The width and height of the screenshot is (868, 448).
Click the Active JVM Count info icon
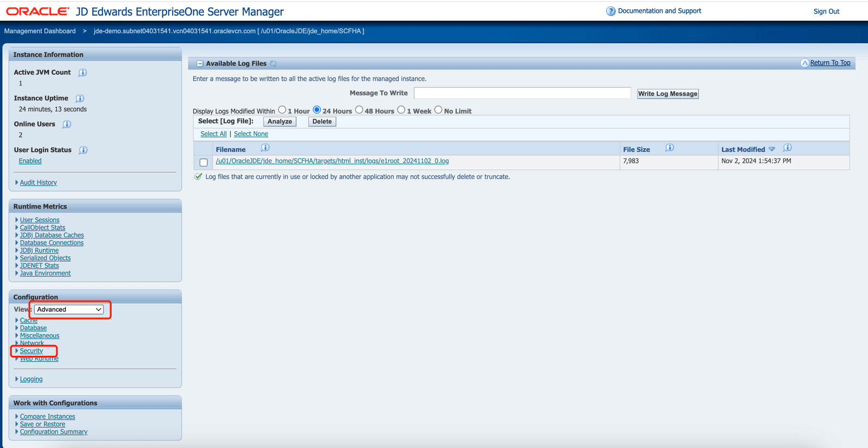tap(82, 73)
